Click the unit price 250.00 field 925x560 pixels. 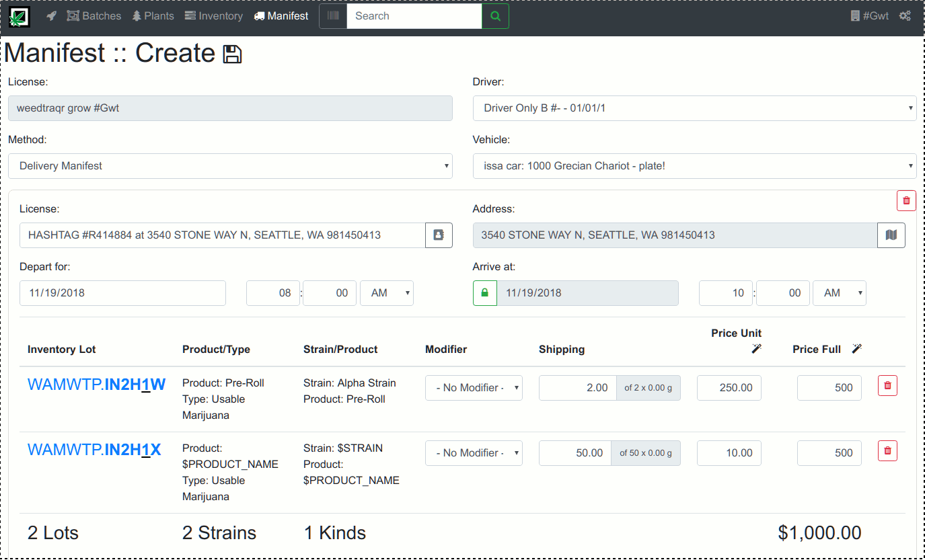click(x=729, y=388)
